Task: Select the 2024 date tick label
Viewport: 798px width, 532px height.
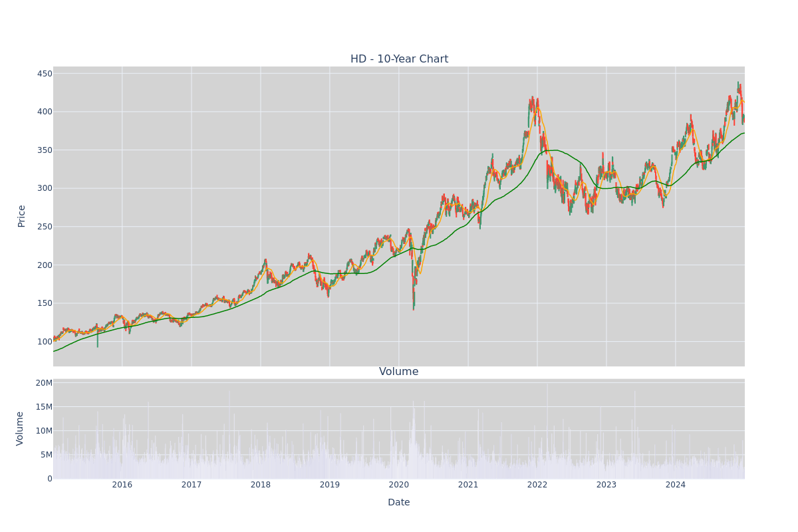Action: tap(676, 485)
